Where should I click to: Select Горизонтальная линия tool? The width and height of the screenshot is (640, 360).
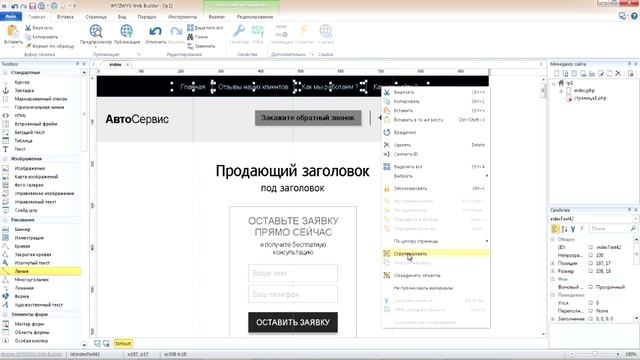click(39, 107)
